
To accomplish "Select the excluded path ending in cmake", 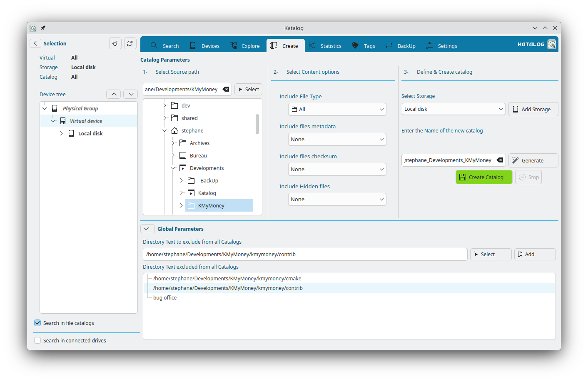I will pyautogui.click(x=227, y=278).
